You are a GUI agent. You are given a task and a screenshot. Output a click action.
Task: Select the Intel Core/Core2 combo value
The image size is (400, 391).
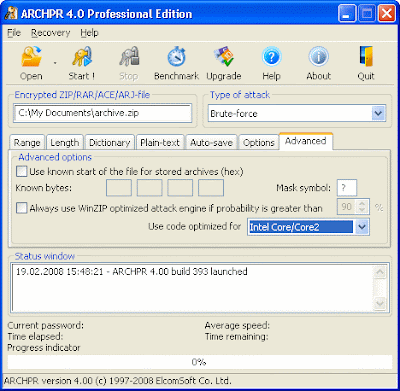pyautogui.click(x=301, y=227)
